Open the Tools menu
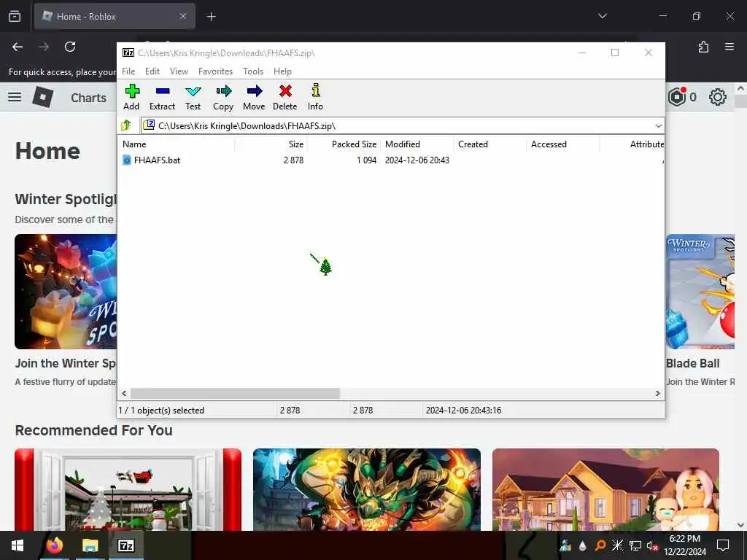 pyautogui.click(x=253, y=71)
